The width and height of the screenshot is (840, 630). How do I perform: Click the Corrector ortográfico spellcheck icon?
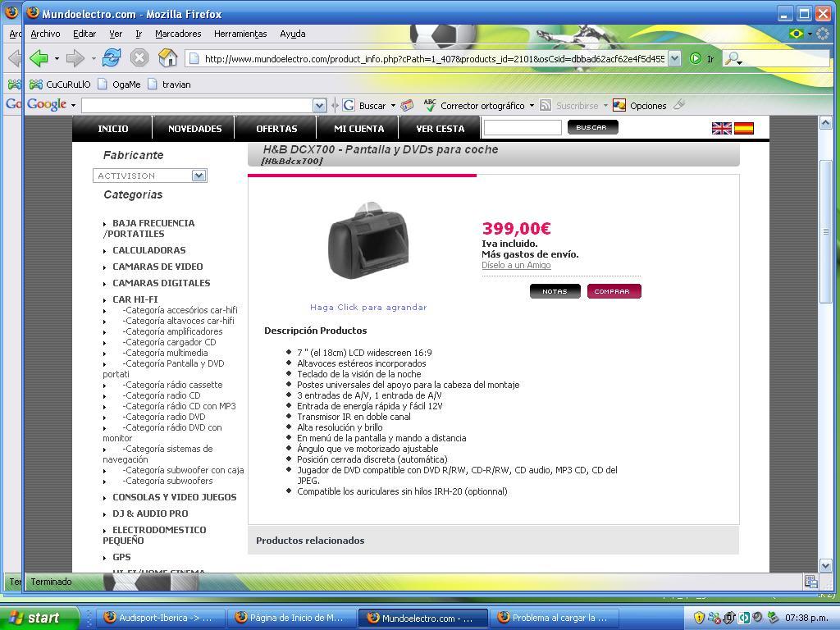[430, 105]
